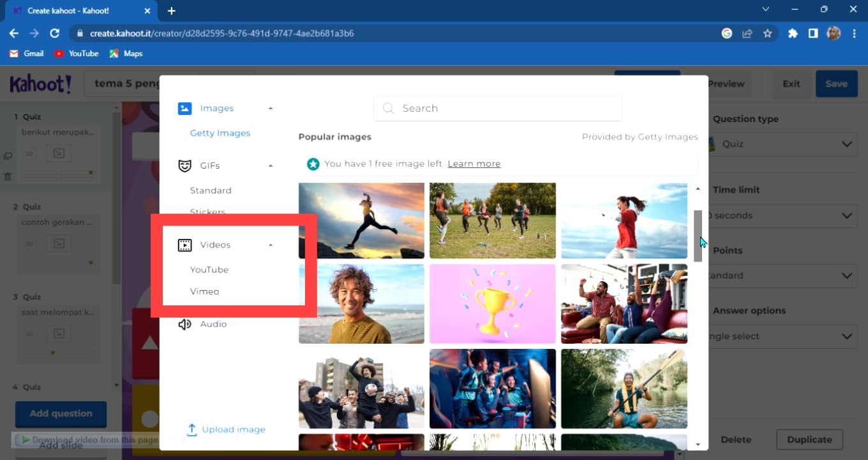Viewport: 868px width, 460px height.
Task: Select the smiling man beach image
Action: point(361,304)
